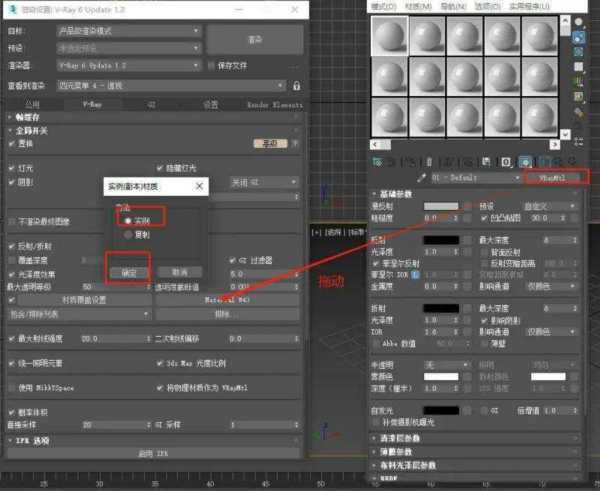Viewport: 600px width, 491px height.
Task: Select the Copy (复制) radio option
Action: (128, 235)
